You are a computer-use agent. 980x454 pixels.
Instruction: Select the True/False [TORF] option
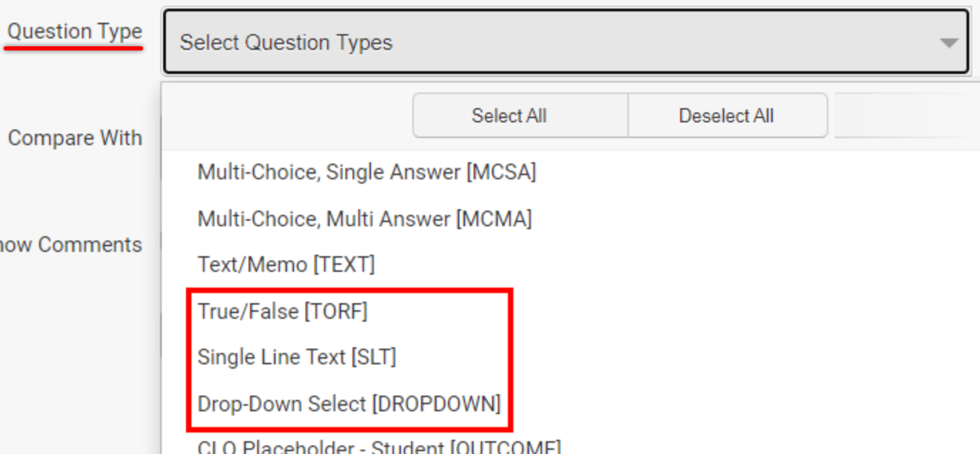click(282, 311)
